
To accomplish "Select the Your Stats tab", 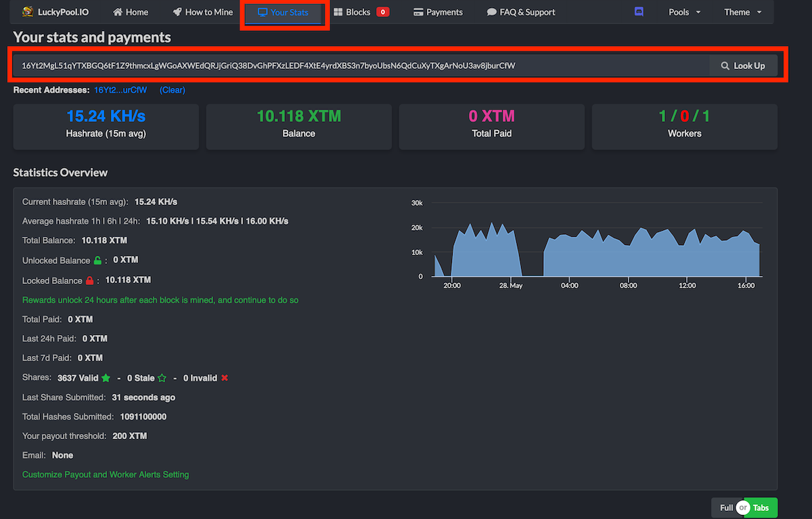I will coord(284,12).
